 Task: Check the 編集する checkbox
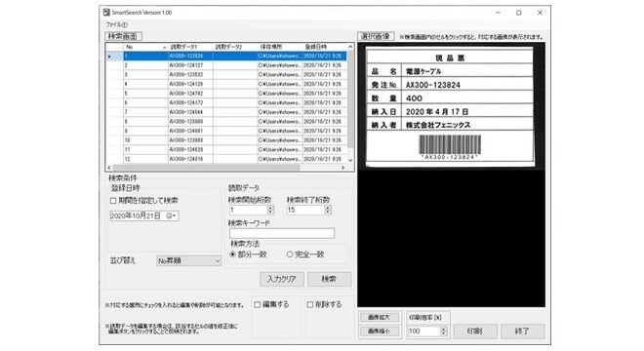click(258, 304)
